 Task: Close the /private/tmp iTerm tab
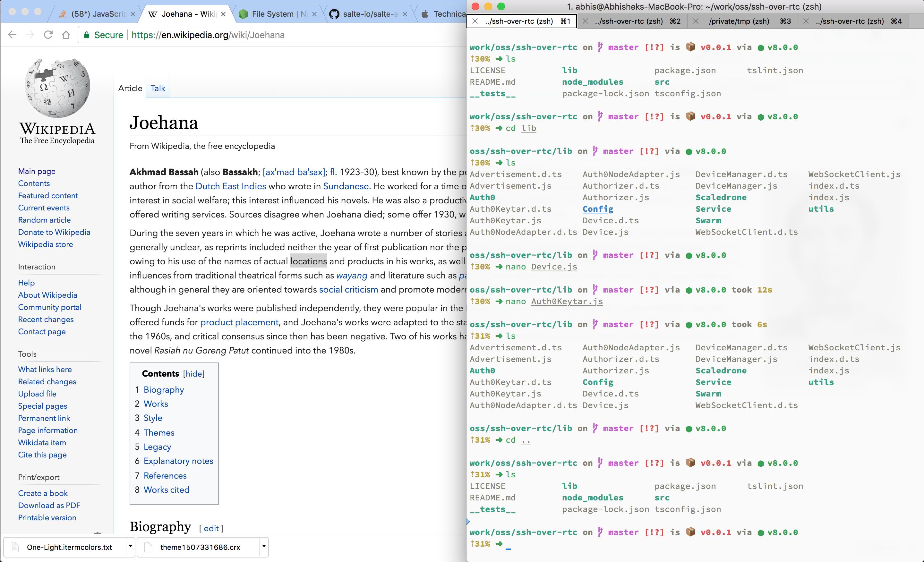click(696, 21)
